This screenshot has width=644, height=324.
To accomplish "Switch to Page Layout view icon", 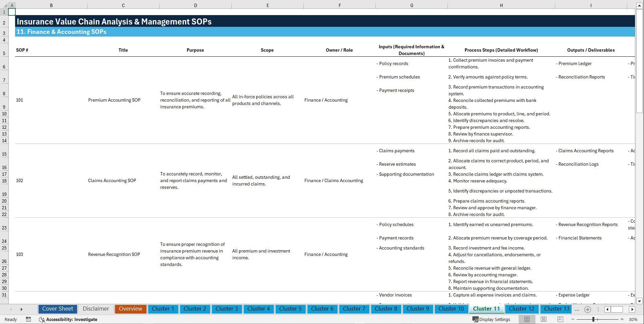I will [x=543, y=319].
